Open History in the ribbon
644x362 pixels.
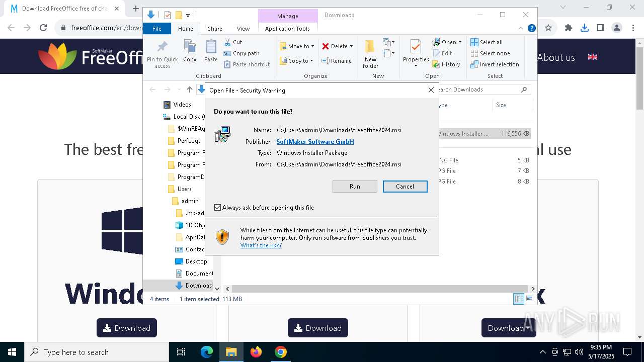446,64
